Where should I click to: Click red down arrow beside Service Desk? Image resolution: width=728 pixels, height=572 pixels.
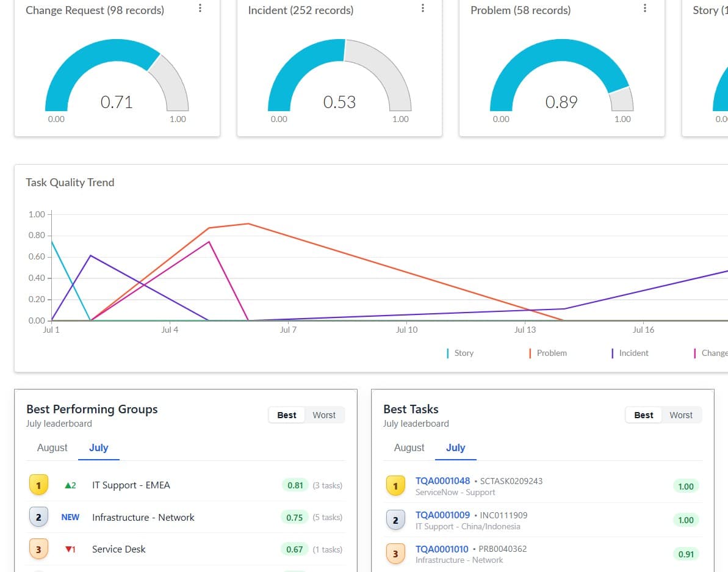click(68, 549)
